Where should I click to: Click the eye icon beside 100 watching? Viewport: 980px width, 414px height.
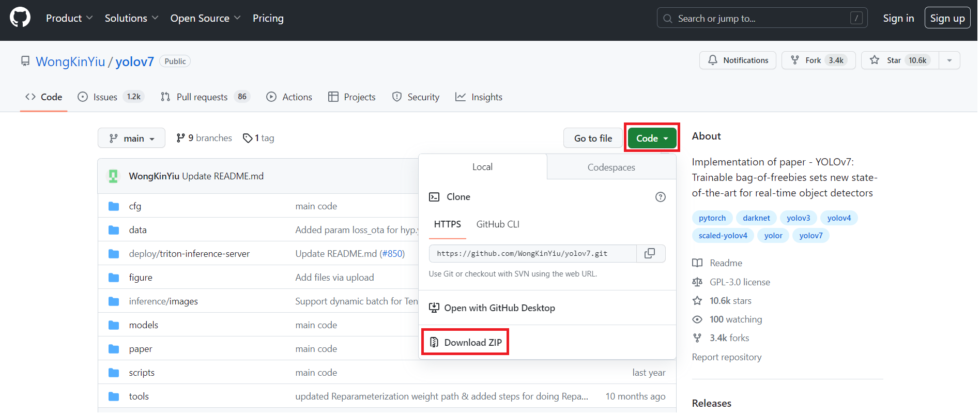697,319
